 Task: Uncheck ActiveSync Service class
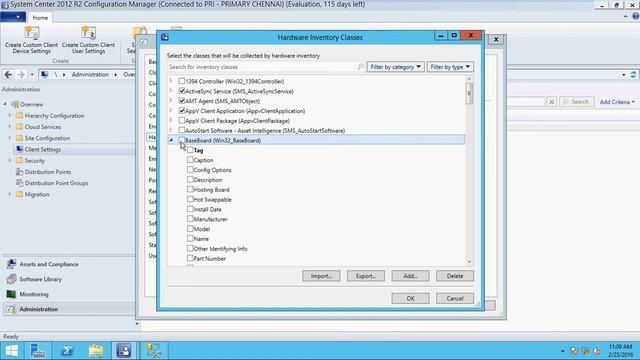pos(182,91)
